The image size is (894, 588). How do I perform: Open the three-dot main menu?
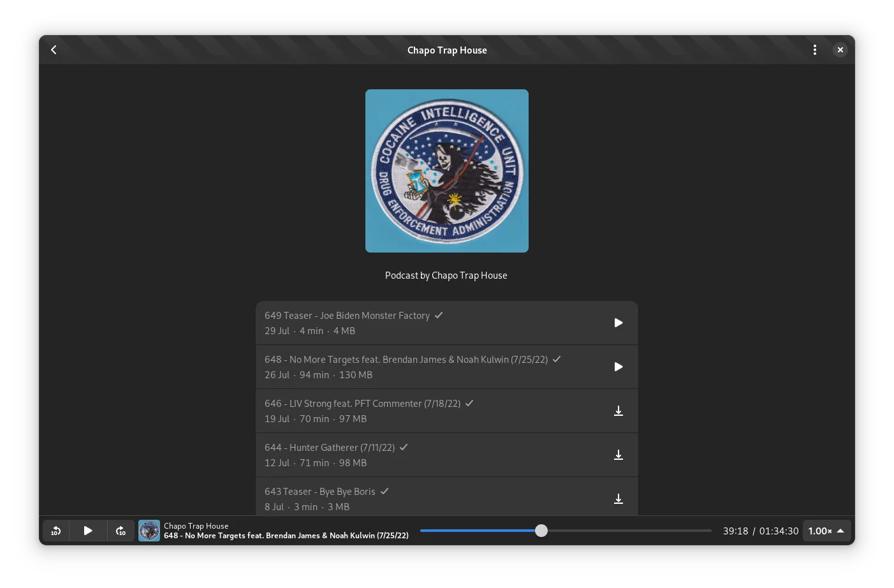(x=814, y=50)
